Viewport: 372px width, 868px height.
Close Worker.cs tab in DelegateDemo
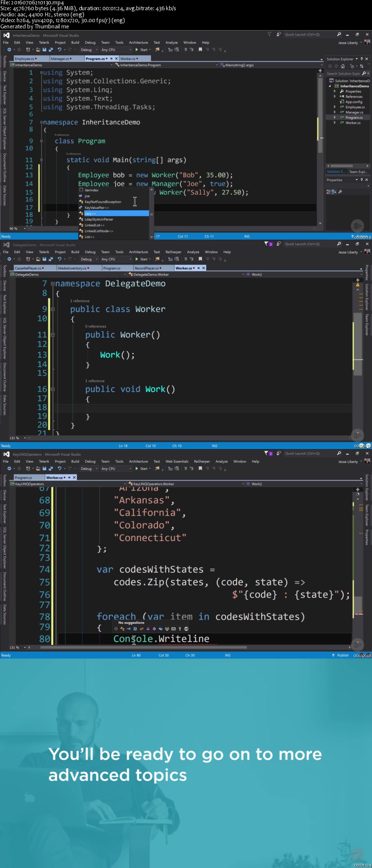click(203, 268)
